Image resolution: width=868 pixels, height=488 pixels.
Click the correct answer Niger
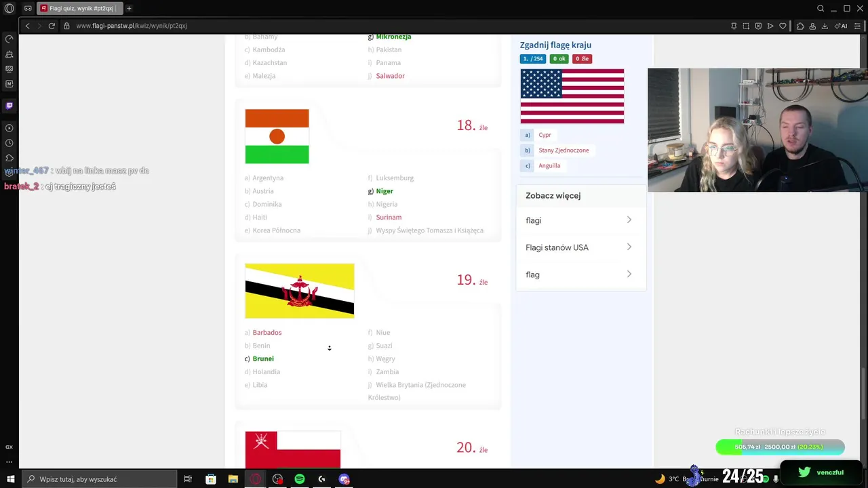(384, 191)
